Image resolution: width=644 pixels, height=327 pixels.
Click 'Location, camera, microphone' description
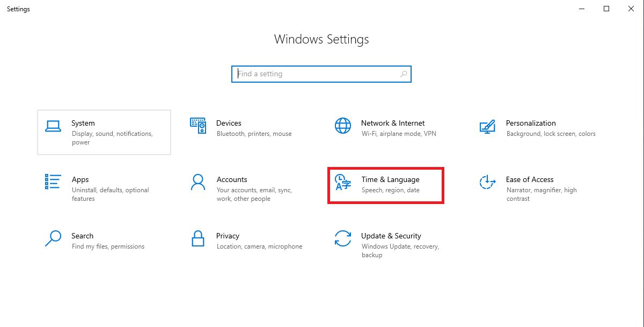259,246
